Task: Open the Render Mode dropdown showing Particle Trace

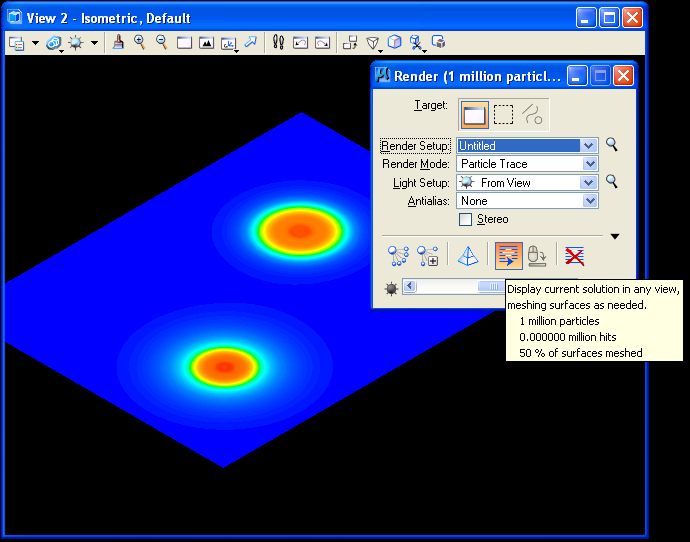Action: pos(527,164)
